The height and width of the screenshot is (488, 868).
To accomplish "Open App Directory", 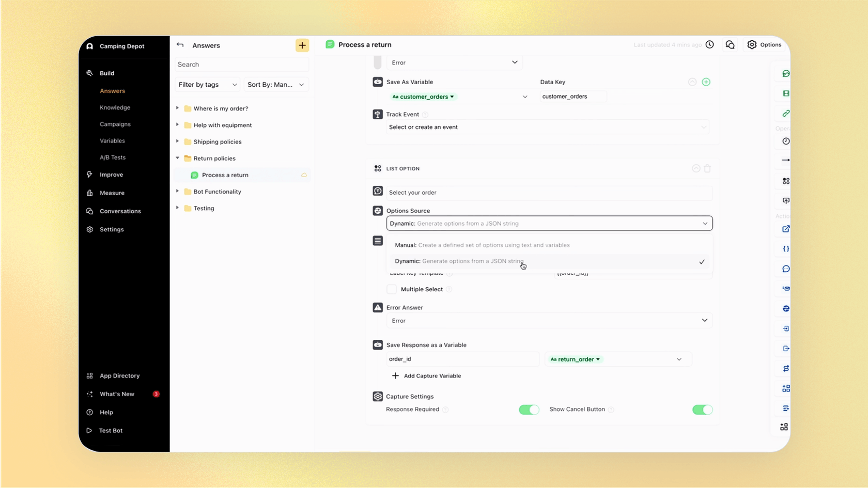I will [119, 375].
